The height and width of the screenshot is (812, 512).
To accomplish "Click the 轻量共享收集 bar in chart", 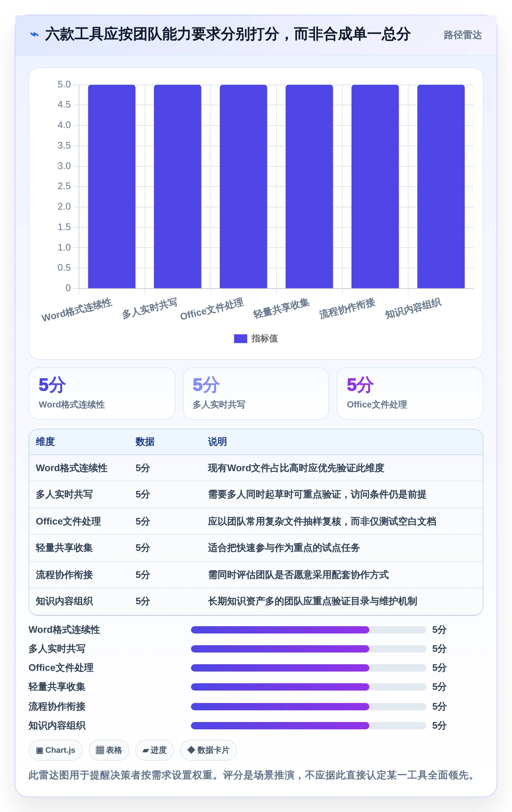I will click(309, 187).
